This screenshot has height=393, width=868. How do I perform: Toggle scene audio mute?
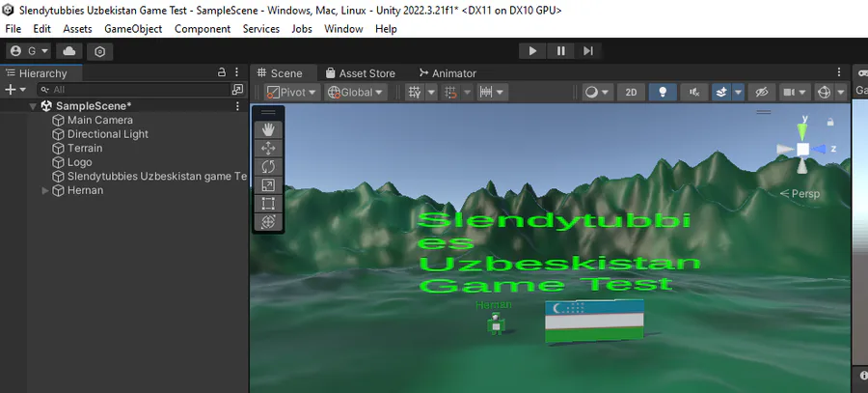tap(694, 92)
